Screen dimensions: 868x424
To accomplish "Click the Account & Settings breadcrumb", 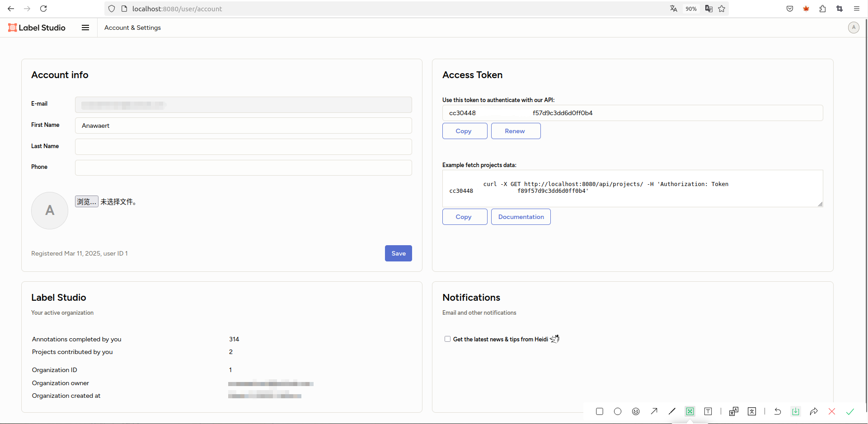I will point(132,28).
